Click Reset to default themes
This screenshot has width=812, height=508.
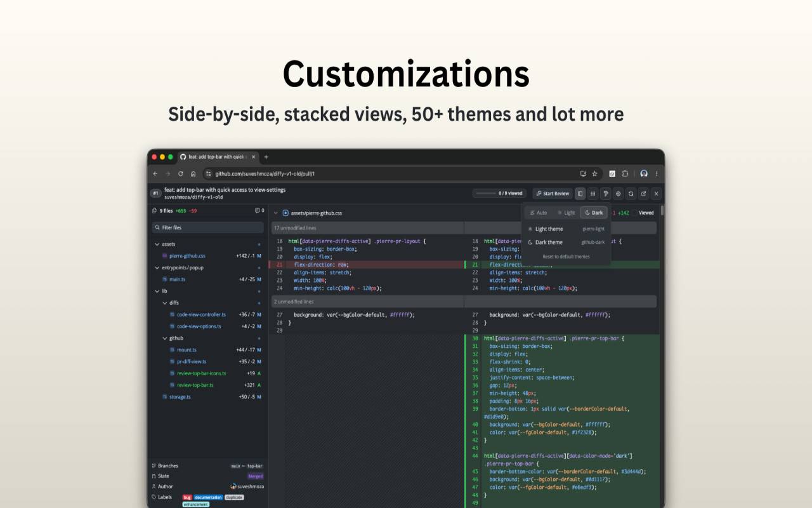point(566,257)
